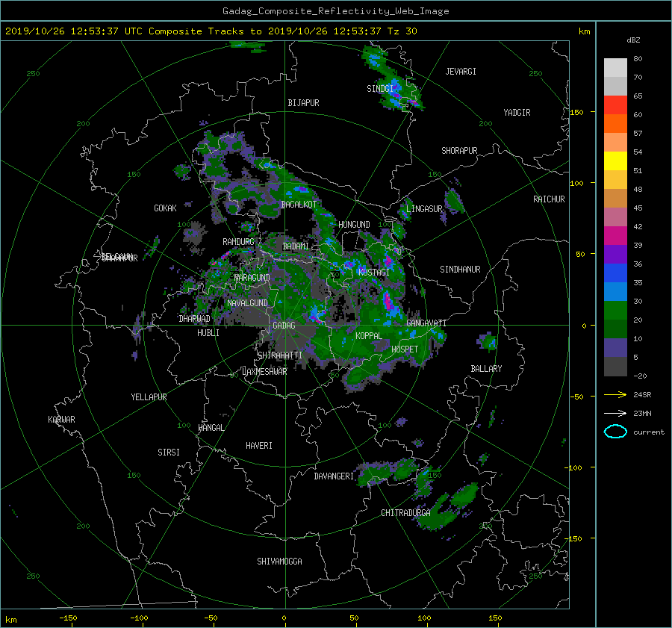
Task: Pick the red 60-65 dBZ legend swatch
Action: pos(615,105)
